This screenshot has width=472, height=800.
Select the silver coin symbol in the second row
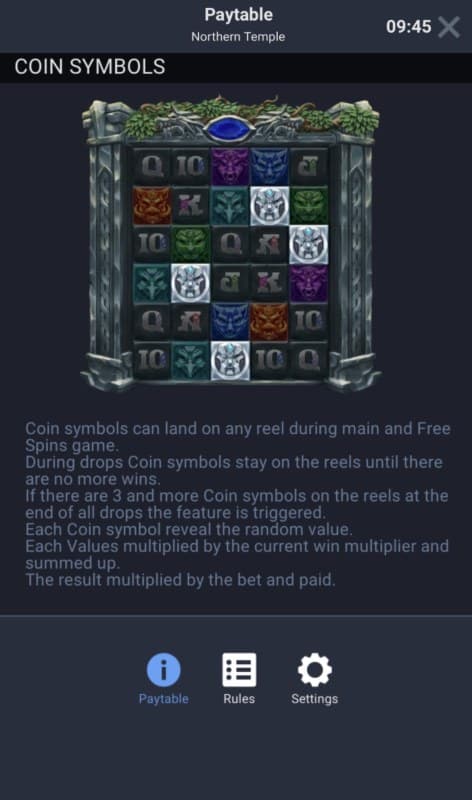(269, 206)
